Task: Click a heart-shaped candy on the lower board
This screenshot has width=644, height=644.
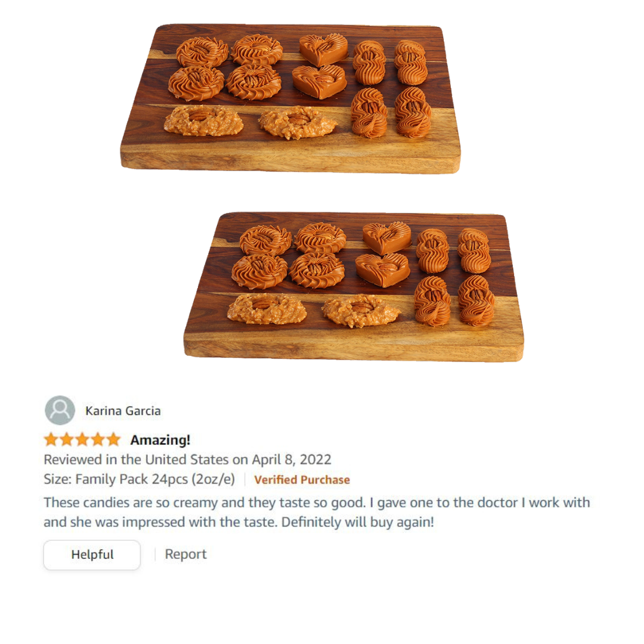Action: coord(387,238)
